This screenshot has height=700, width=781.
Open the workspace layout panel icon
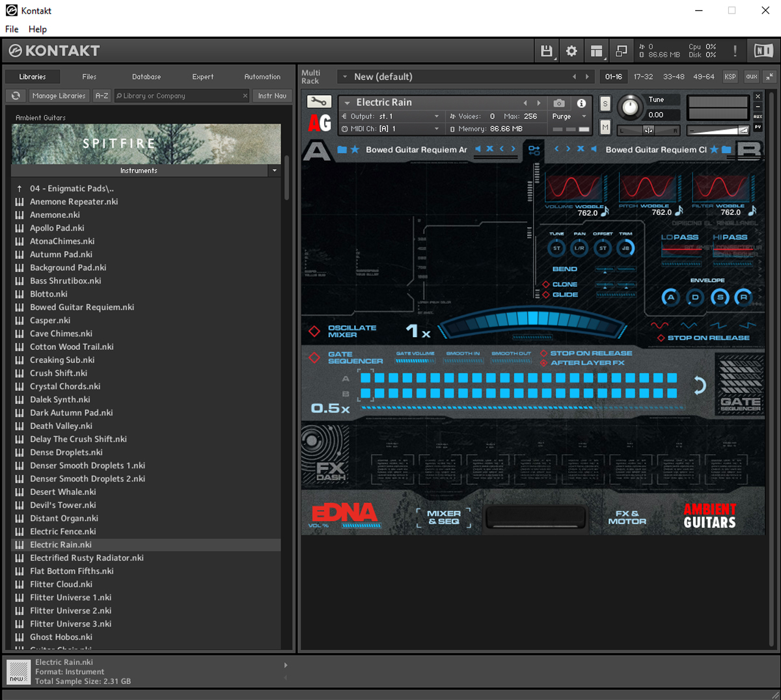tap(596, 51)
